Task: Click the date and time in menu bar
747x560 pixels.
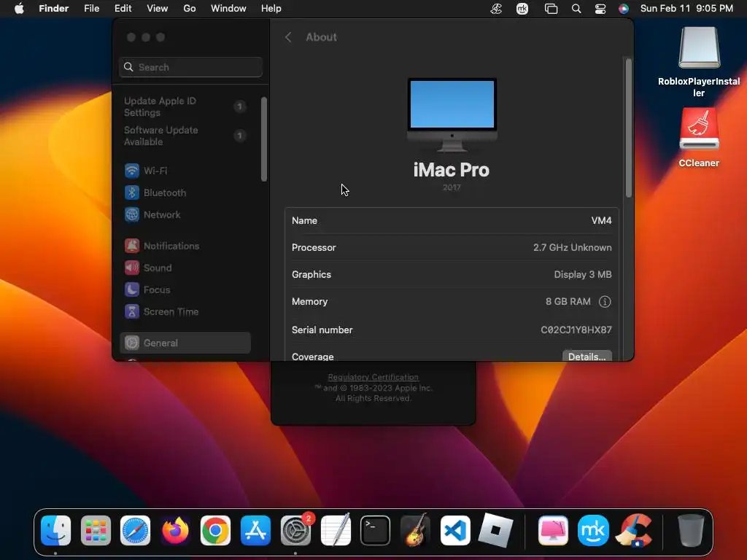Action: 686,9
